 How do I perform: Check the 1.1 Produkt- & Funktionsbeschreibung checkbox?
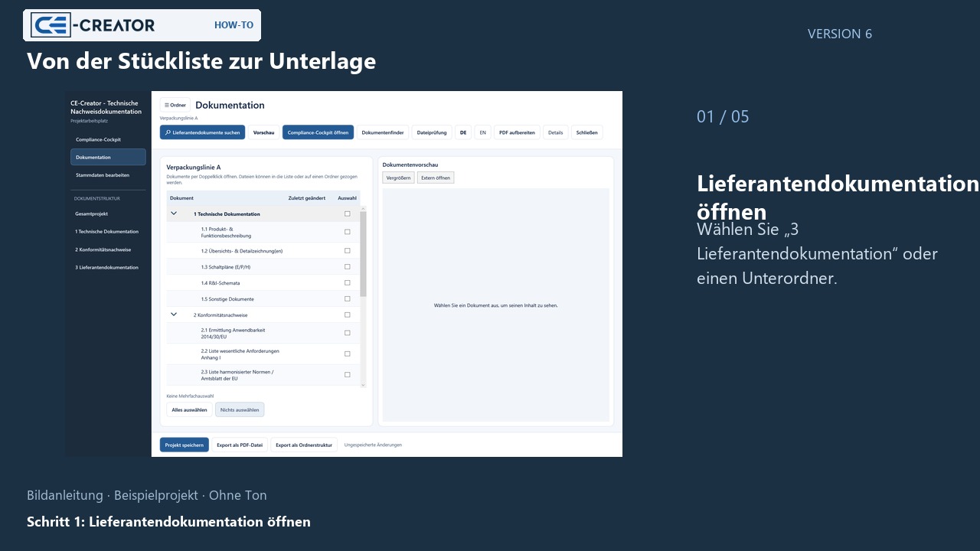[x=348, y=232]
